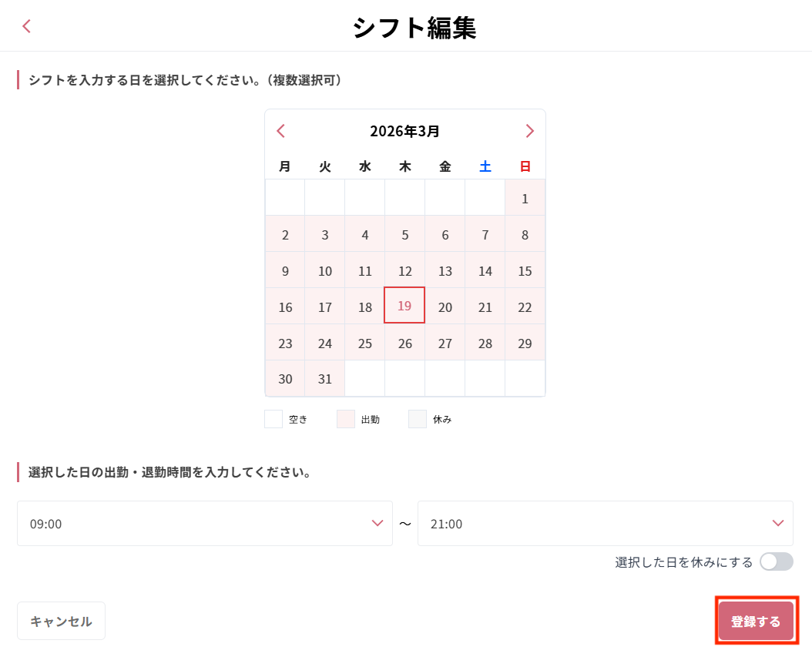Image resolution: width=812 pixels, height=667 pixels.
Task: Select March 25 on the calendar
Action: 365,344
